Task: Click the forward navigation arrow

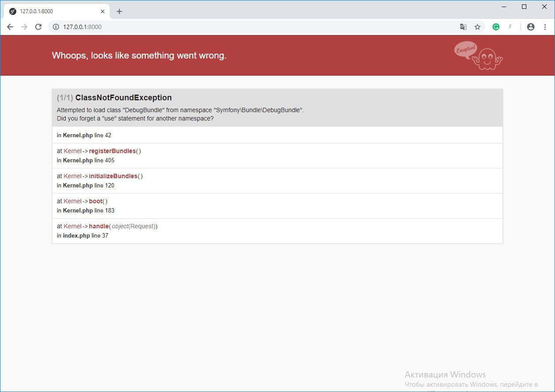Action: tap(24, 27)
